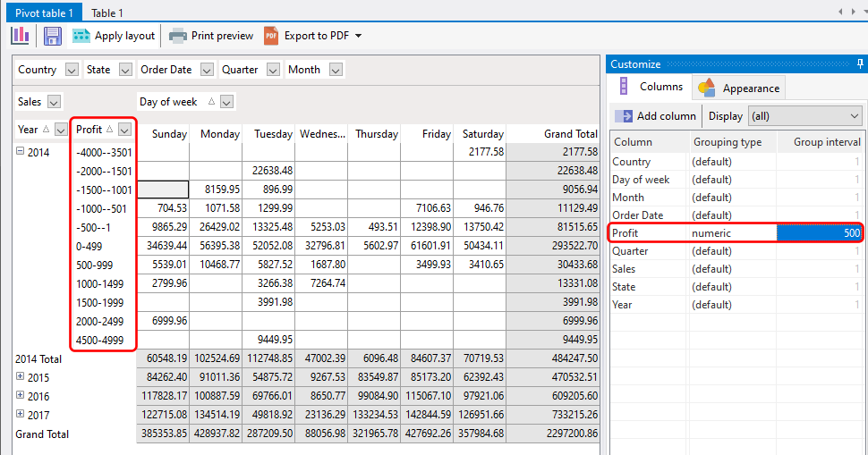Pin the Customize panel with pushpin icon
Image resolution: width=868 pixels, height=455 pixels.
(860, 63)
